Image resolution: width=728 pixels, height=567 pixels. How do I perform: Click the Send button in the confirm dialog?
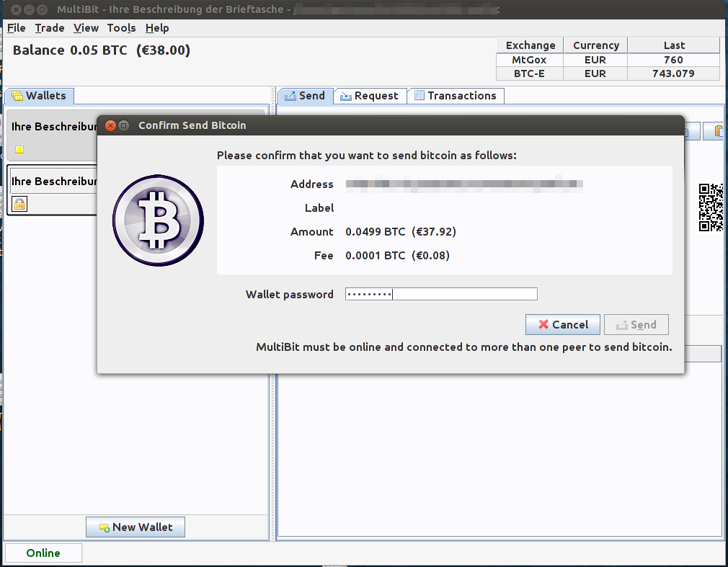click(x=636, y=325)
